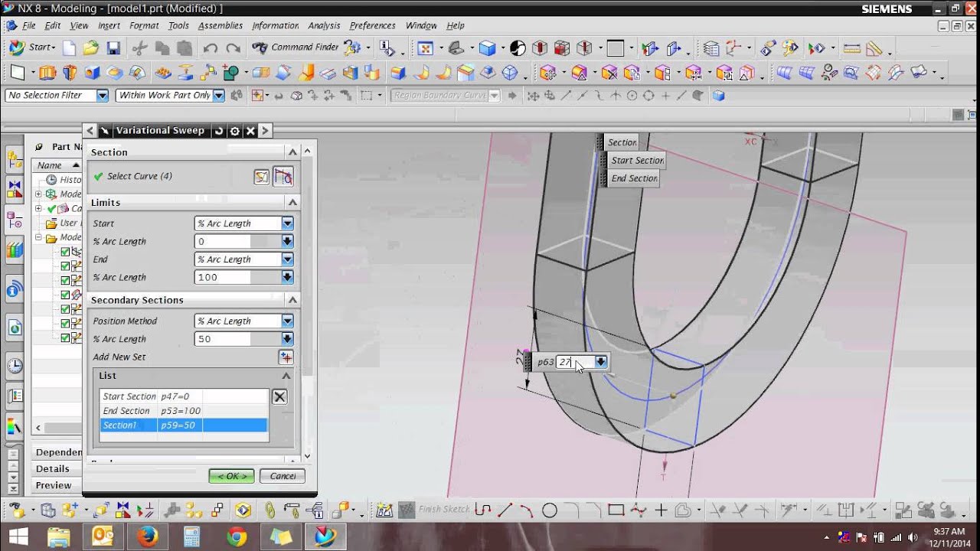Screen dimensions: 980x551
Task: Collapse the List group
Action: (286, 376)
